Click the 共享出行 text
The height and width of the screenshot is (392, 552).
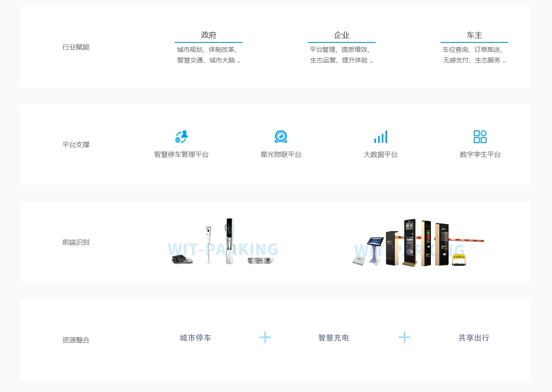[474, 338]
